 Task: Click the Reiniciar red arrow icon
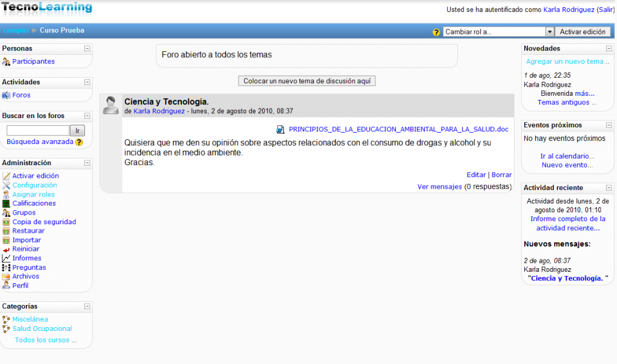[x=7, y=249]
